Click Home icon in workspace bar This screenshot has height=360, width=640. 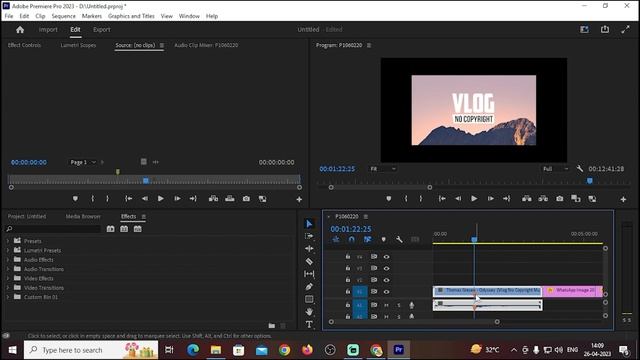[x=20, y=30]
